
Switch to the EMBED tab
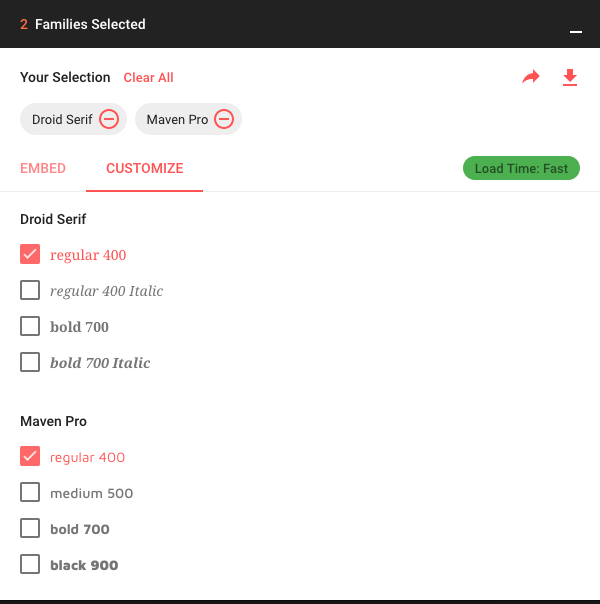click(x=43, y=168)
